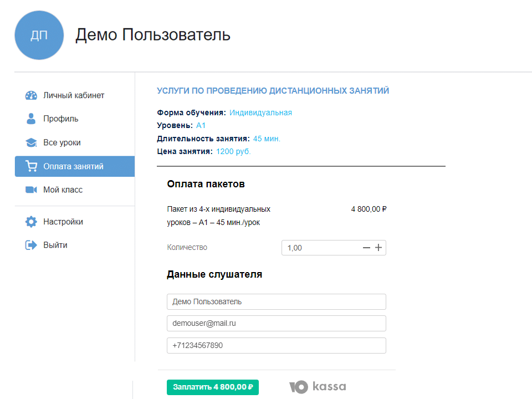Screen dimensions: 532x399
Task: Select the video camera icon beside Мой класс
Action: point(30,190)
